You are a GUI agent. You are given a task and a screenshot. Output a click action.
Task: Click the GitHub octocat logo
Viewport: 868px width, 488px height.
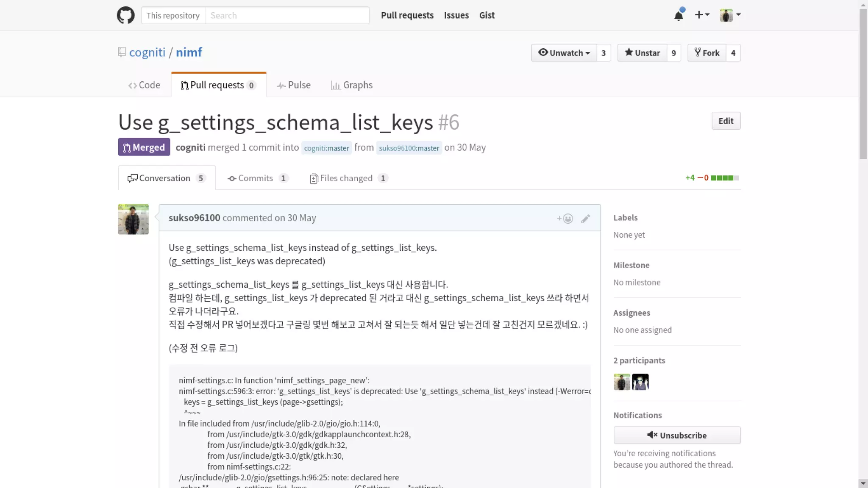[x=125, y=15]
